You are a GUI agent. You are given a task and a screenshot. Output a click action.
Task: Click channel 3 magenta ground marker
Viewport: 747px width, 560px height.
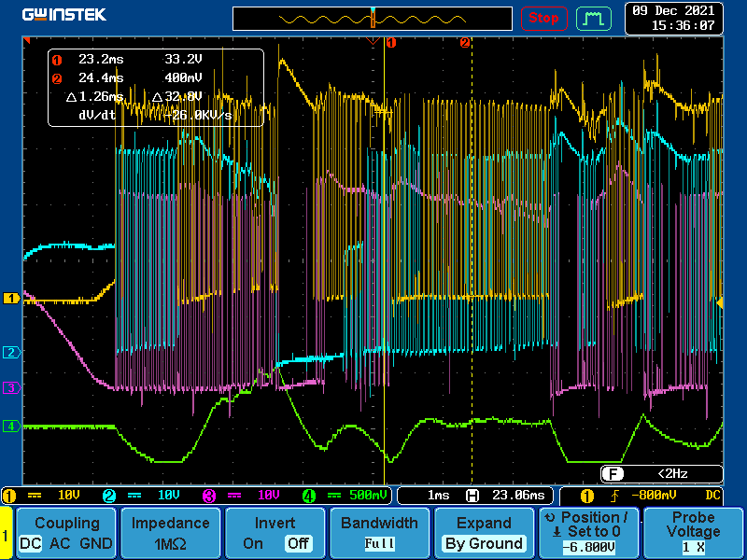tap(11, 388)
